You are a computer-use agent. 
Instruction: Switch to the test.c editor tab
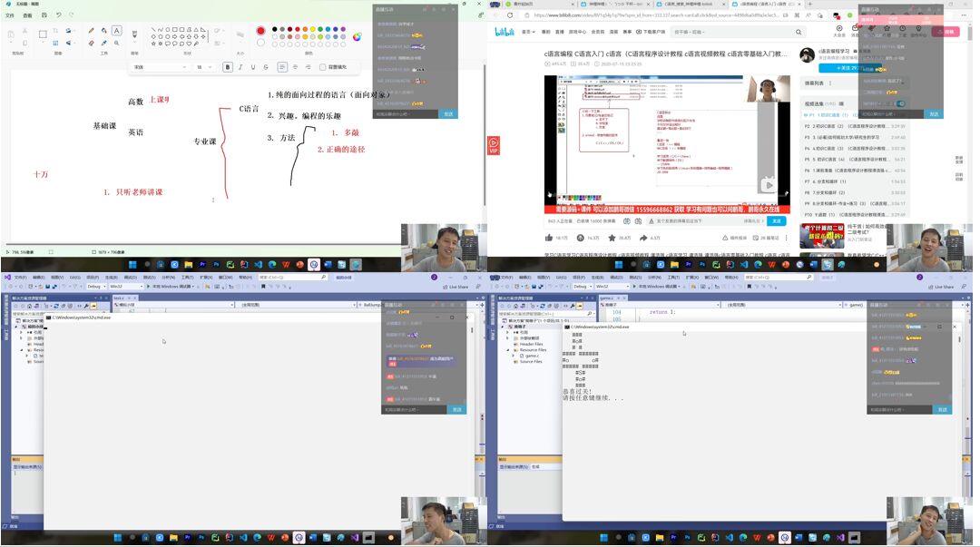(x=119, y=298)
